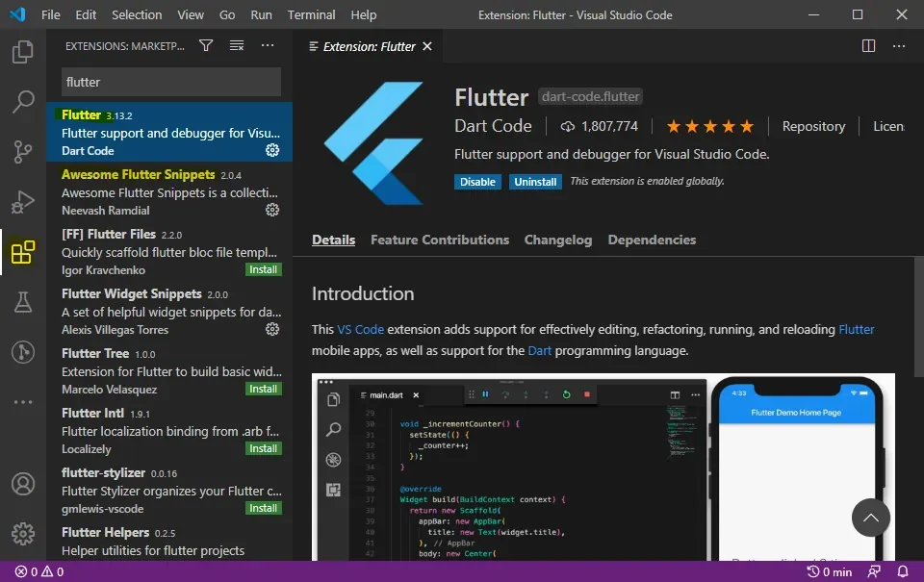The width and height of the screenshot is (924, 582).
Task: Open the Help menu
Action: [x=364, y=14]
